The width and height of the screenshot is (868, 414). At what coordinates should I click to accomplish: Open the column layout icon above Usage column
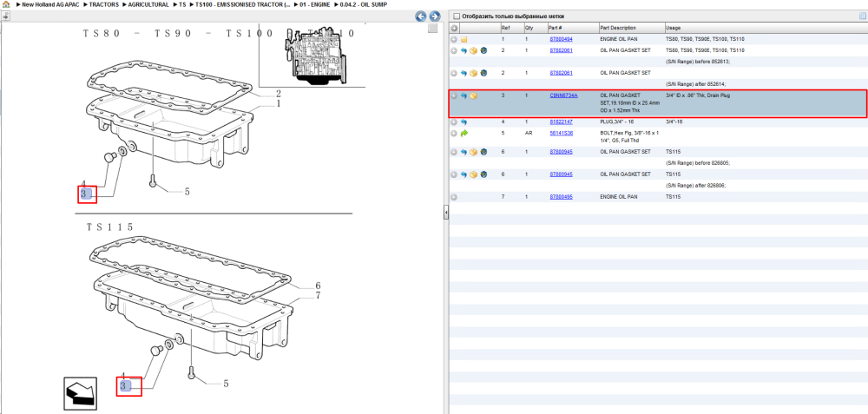pyautogui.click(x=862, y=16)
